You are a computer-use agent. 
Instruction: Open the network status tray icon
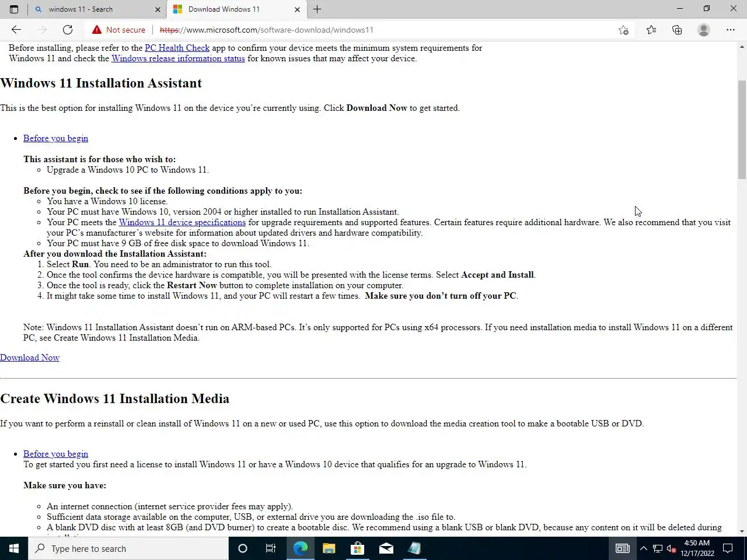tap(658, 548)
